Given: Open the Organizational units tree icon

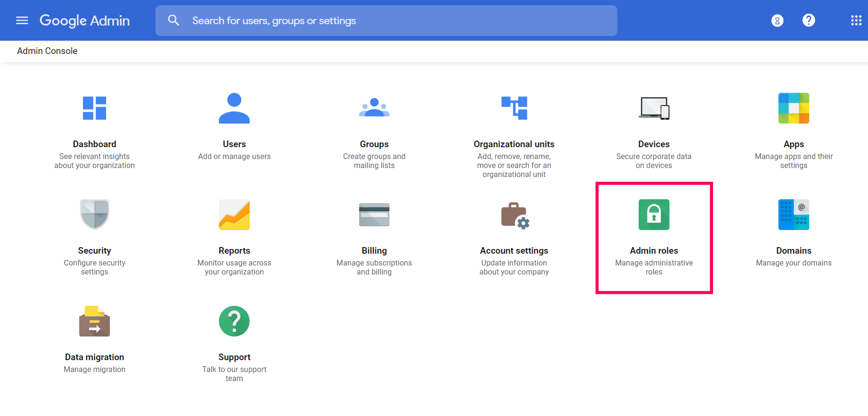Looking at the screenshot, I should (514, 108).
